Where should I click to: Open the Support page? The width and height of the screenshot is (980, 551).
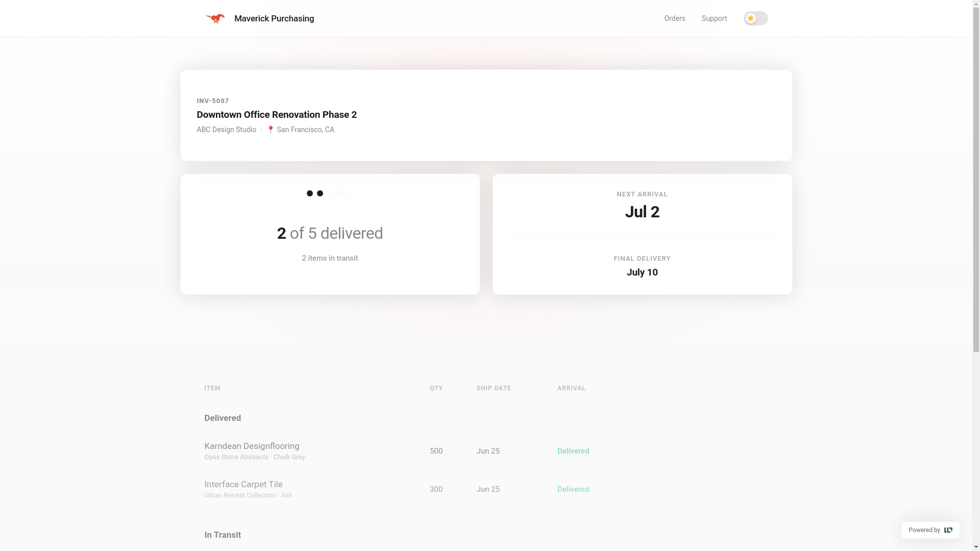coord(714,18)
